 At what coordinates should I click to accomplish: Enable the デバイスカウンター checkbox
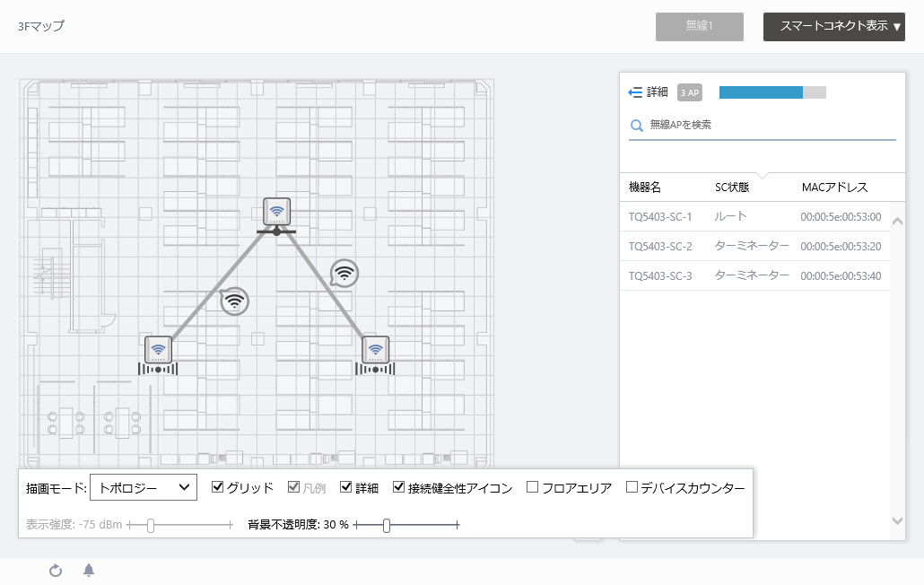[632, 488]
